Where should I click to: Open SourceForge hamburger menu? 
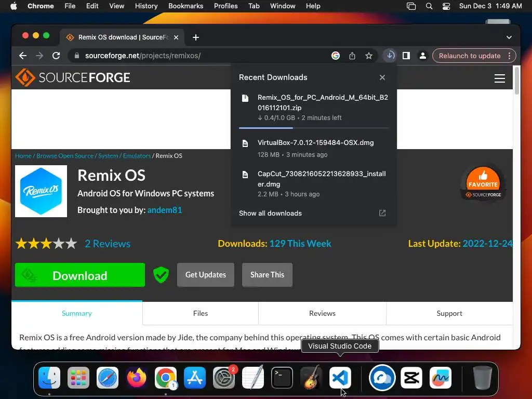click(499, 78)
